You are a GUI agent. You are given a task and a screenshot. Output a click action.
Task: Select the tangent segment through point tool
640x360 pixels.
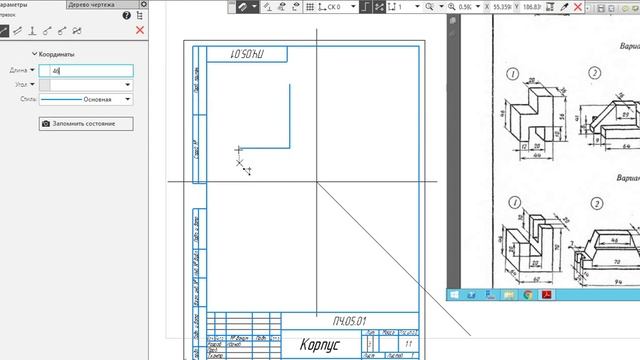pos(47,31)
